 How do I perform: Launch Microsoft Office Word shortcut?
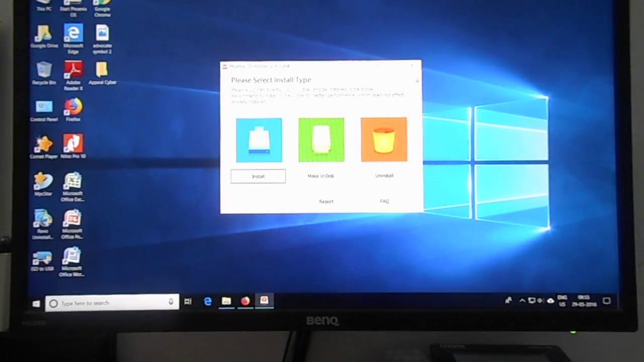click(x=71, y=262)
